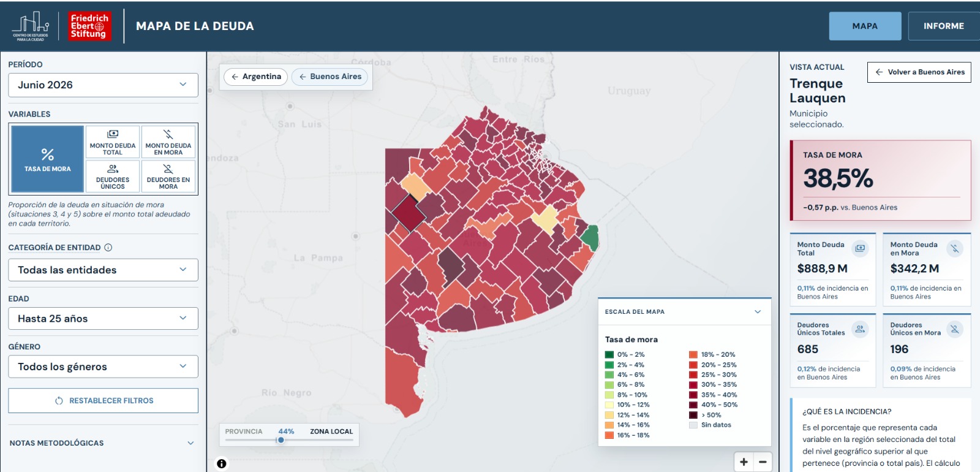
Task: Navigate back to Argentina breadcrumb
Action: (x=256, y=77)
